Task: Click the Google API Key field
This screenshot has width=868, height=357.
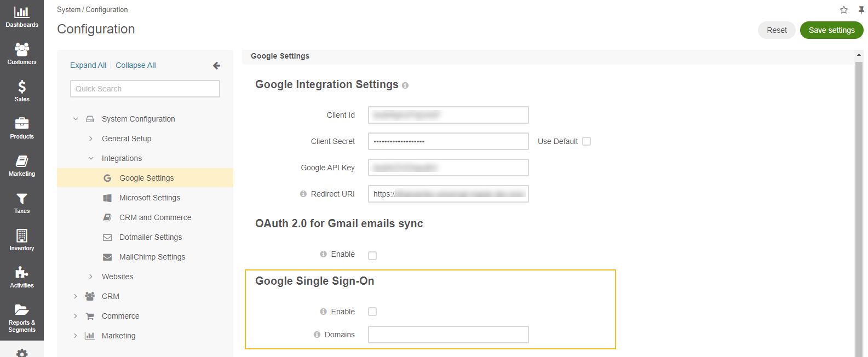Action: 449,168
